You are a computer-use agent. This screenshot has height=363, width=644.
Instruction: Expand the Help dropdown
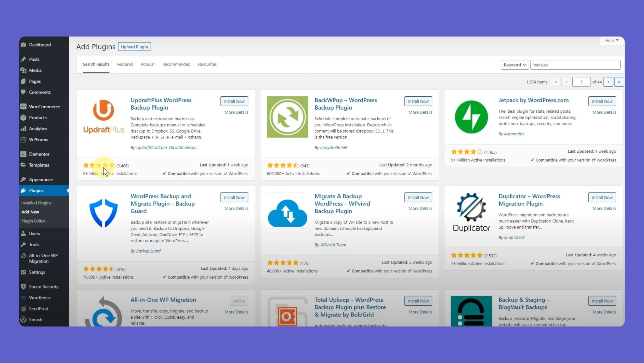[612, 40]
